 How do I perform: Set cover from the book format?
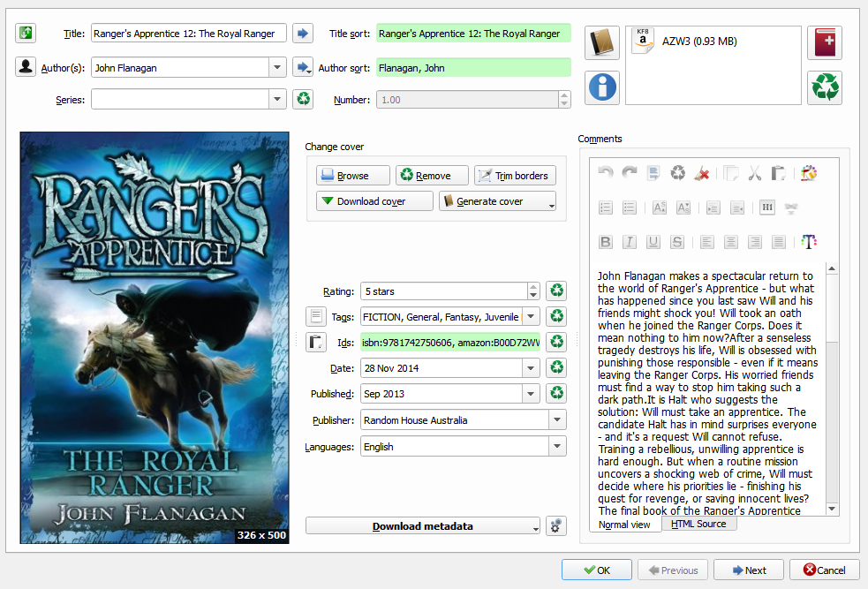click(x=602, y=42)
